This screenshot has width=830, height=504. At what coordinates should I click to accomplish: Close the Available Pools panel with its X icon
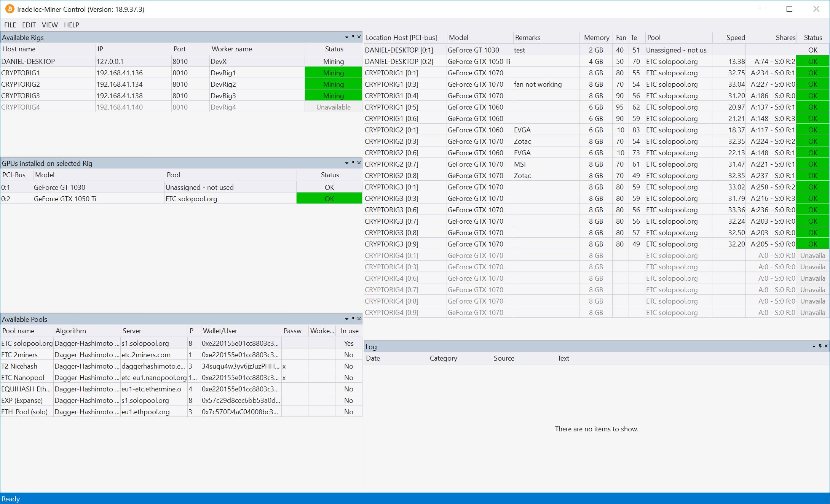coord(358,319)
